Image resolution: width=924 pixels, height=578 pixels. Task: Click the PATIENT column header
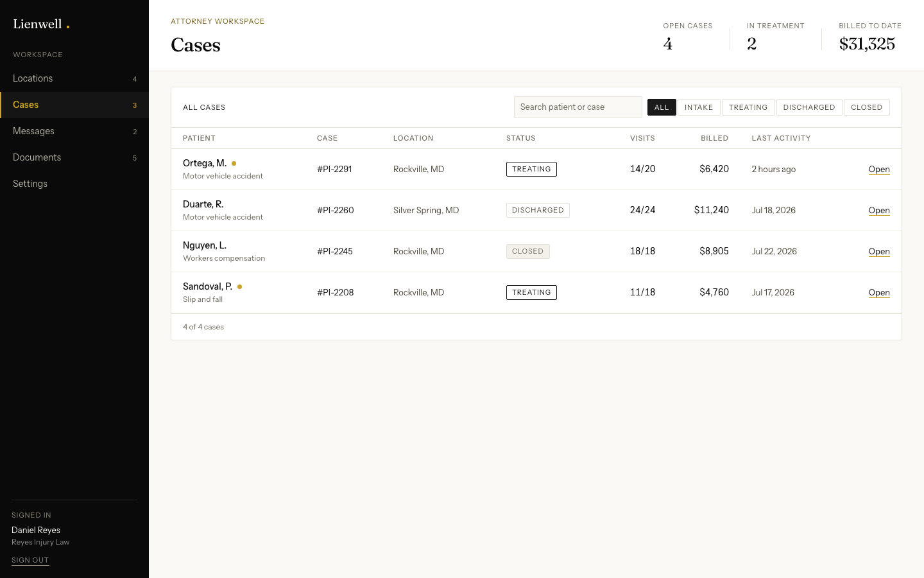pyautogui.click(x=199, y=138)
